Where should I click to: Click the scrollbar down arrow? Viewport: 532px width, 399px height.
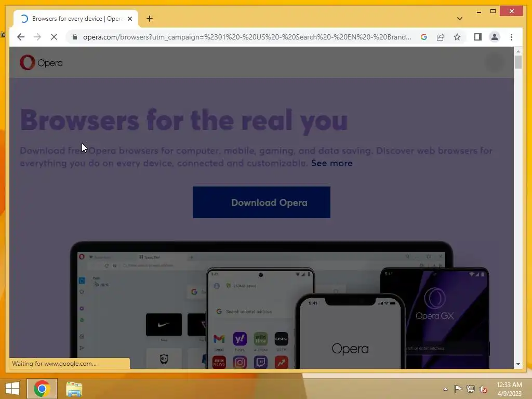click(518, 364)
